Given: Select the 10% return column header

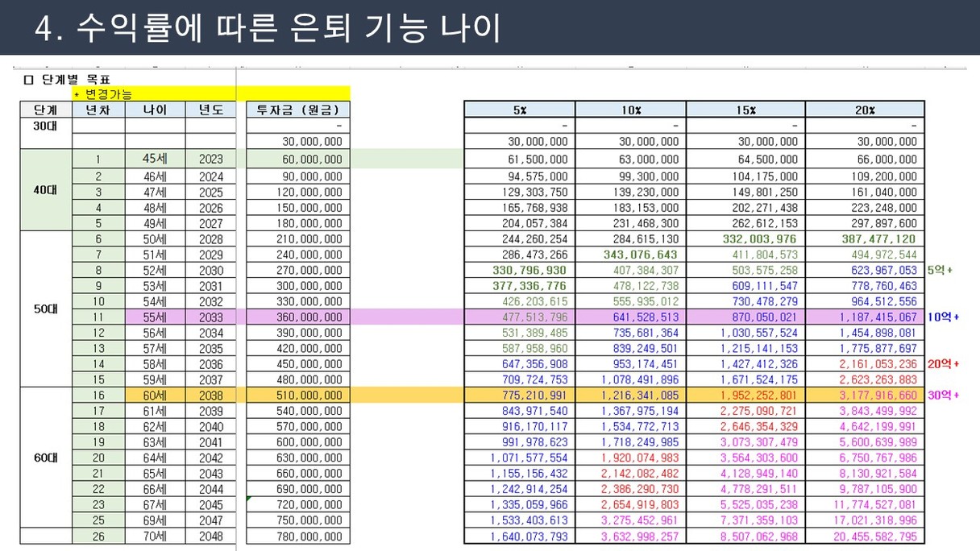Looking at the screenshot, I should click(x=630, y=110).
